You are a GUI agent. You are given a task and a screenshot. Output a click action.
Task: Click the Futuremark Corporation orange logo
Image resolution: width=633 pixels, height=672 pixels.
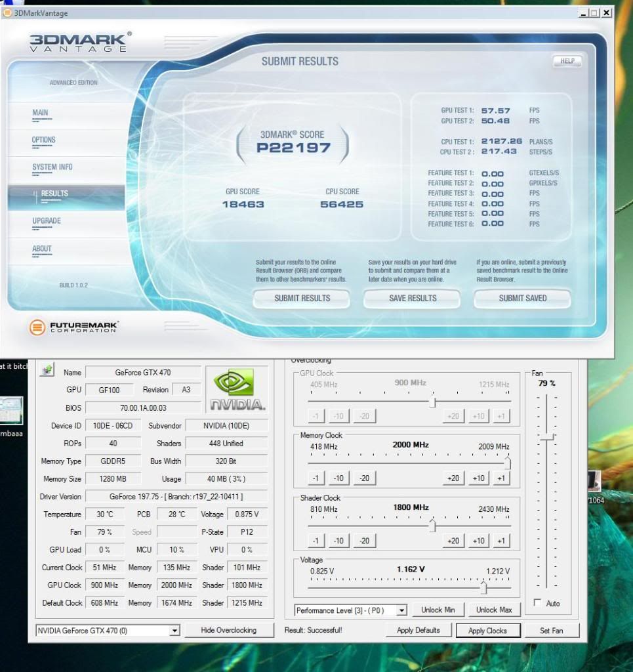click(x=37, y=327)
